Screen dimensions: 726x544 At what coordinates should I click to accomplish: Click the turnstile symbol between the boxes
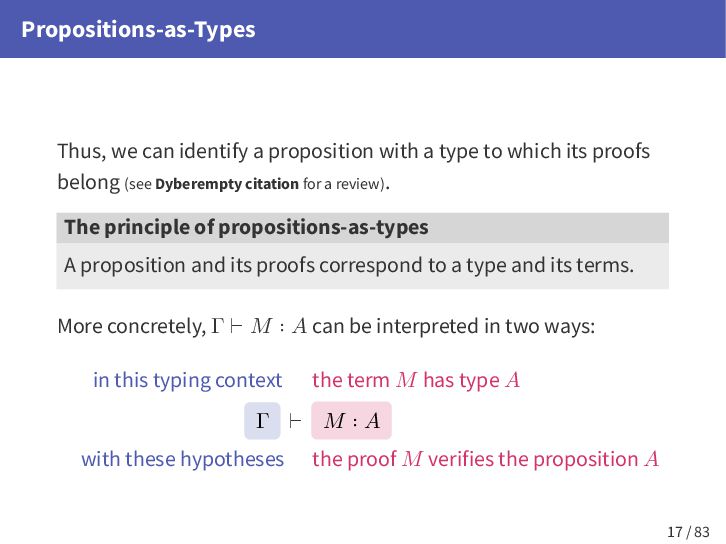pyautogui.click(x=295, y=421)
